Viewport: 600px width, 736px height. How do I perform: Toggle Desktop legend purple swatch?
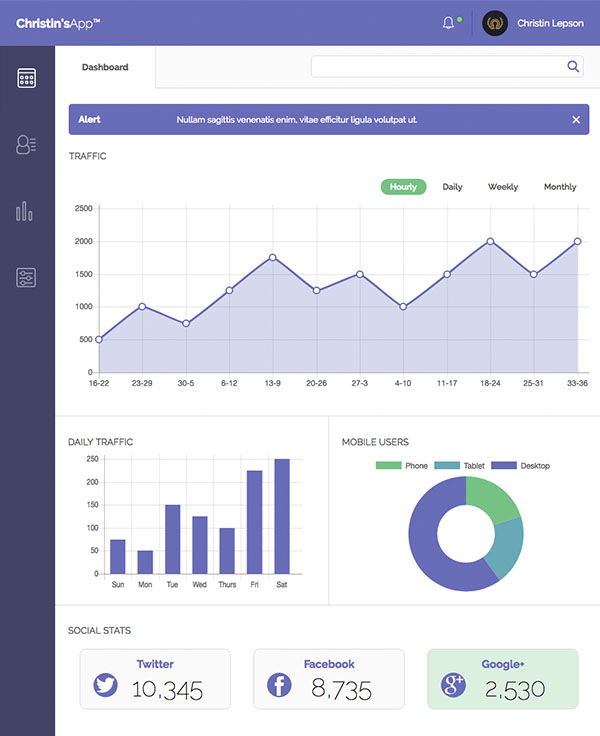(504, 466)
